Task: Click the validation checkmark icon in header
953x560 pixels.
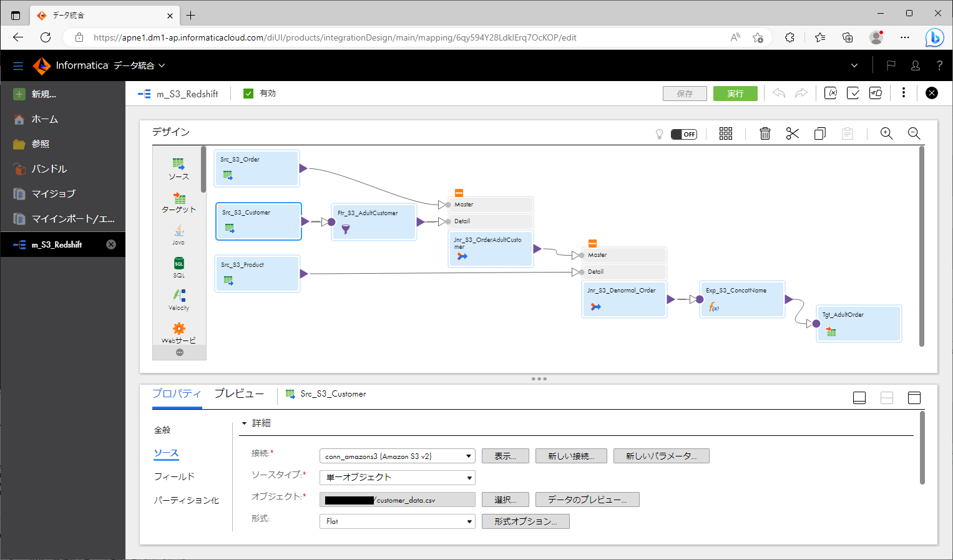Action: [x=853, y=92]
